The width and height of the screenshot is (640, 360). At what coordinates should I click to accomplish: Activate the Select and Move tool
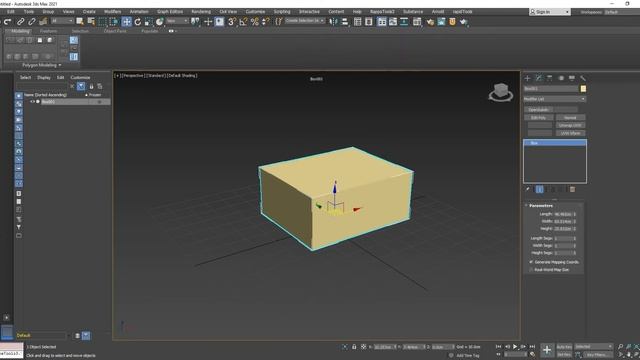pyautogui.click(x=126, y=22)
